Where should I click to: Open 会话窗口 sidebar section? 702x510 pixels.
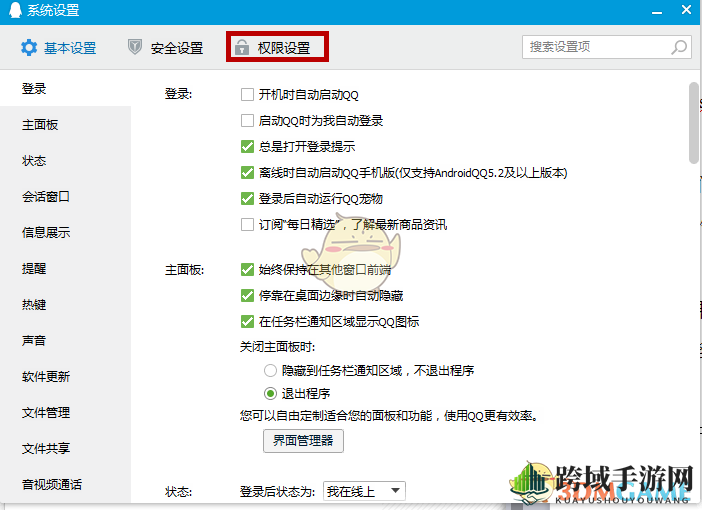pos(65,196)
